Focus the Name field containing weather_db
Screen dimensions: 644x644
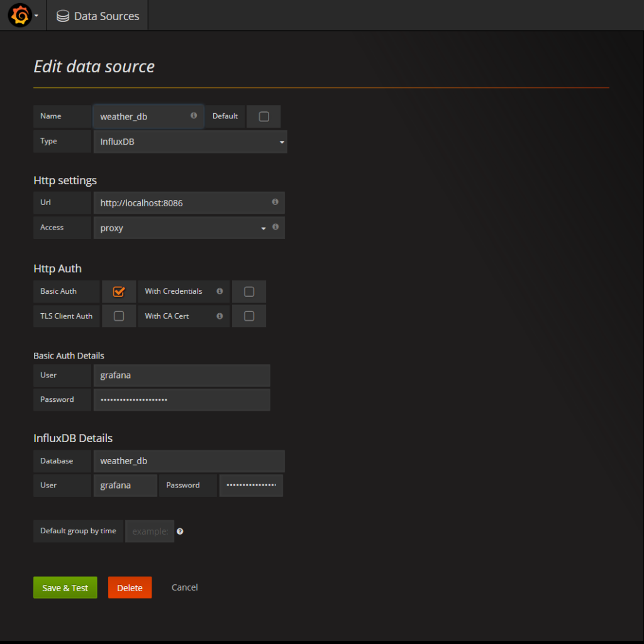click(x=148, y=116)
